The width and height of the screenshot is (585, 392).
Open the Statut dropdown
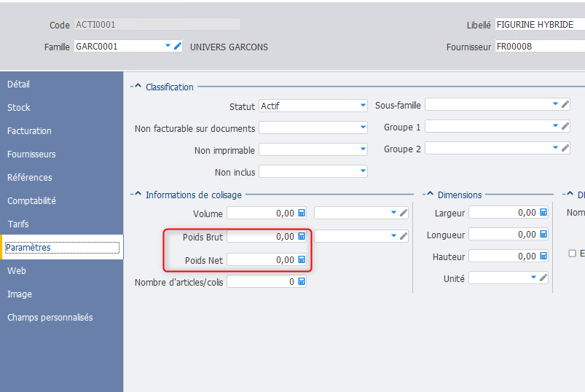[x=363, y=106]
